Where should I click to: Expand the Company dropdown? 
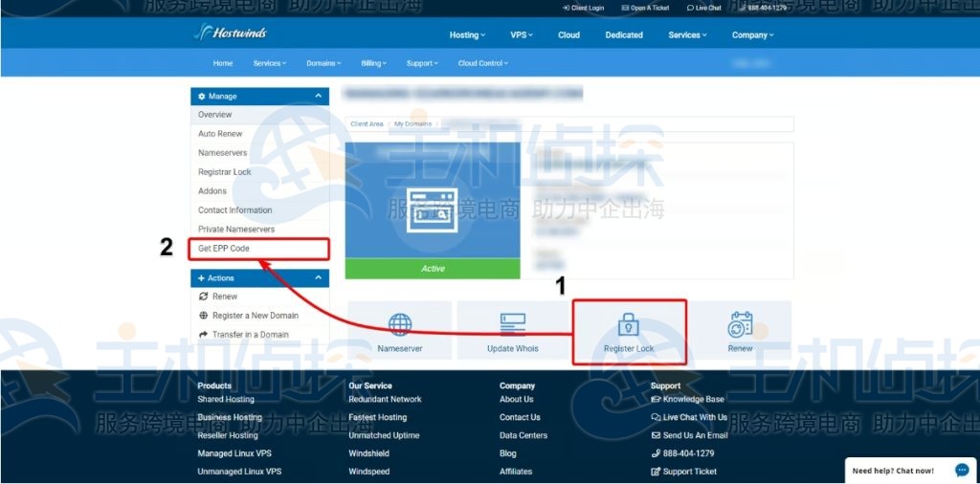(x=752, y=35)
